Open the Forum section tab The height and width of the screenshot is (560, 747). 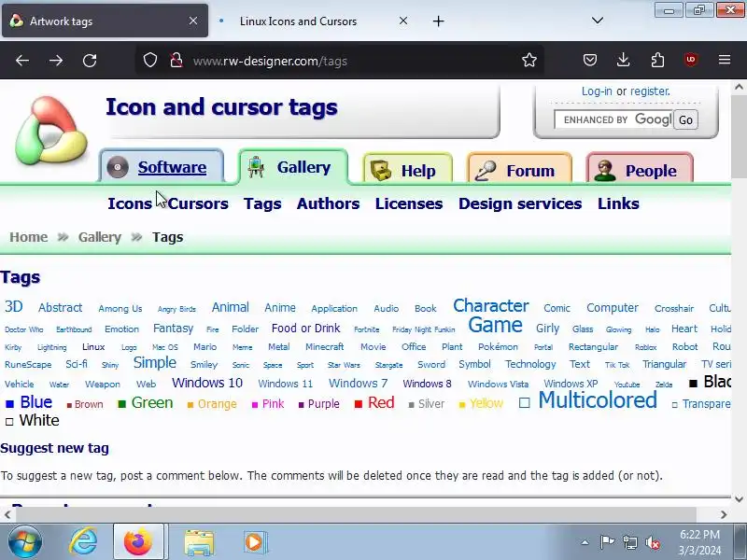519,170
